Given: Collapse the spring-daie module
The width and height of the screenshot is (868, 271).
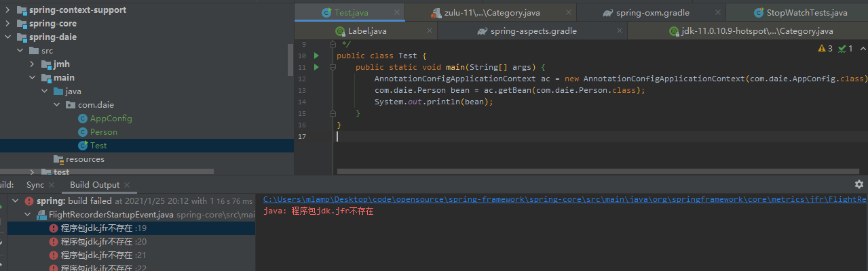Looking at the screenshot, I should pyautogui.click(x=7, y=37).
